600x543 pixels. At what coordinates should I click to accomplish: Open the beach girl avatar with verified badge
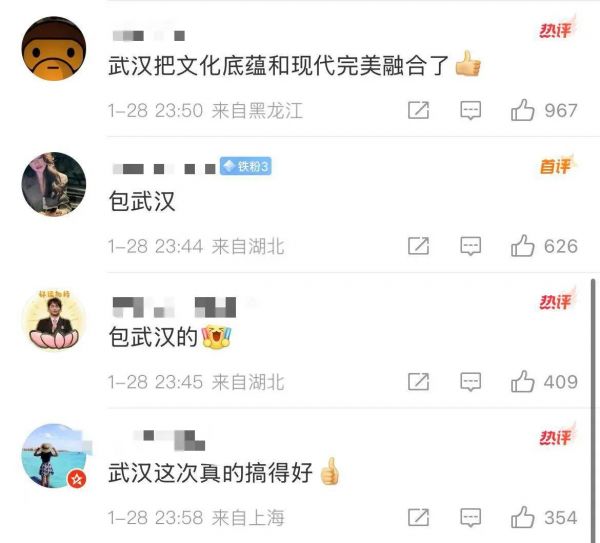(54, 456)
